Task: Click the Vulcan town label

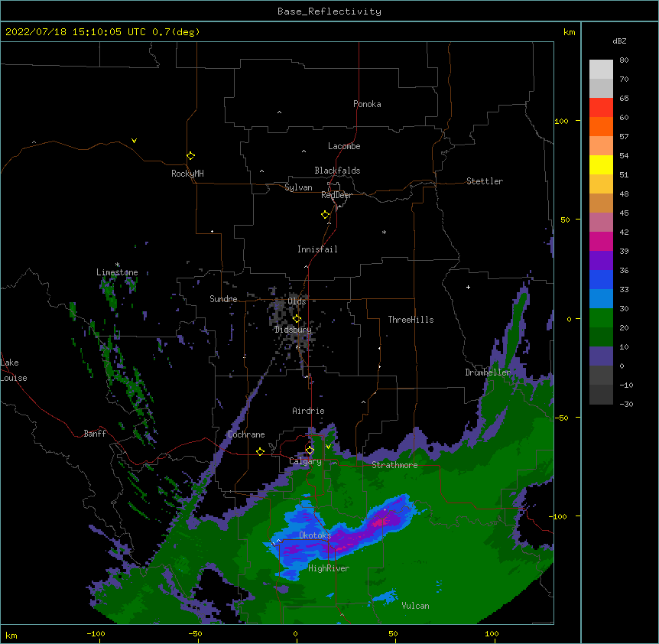Action: (415, 606)
